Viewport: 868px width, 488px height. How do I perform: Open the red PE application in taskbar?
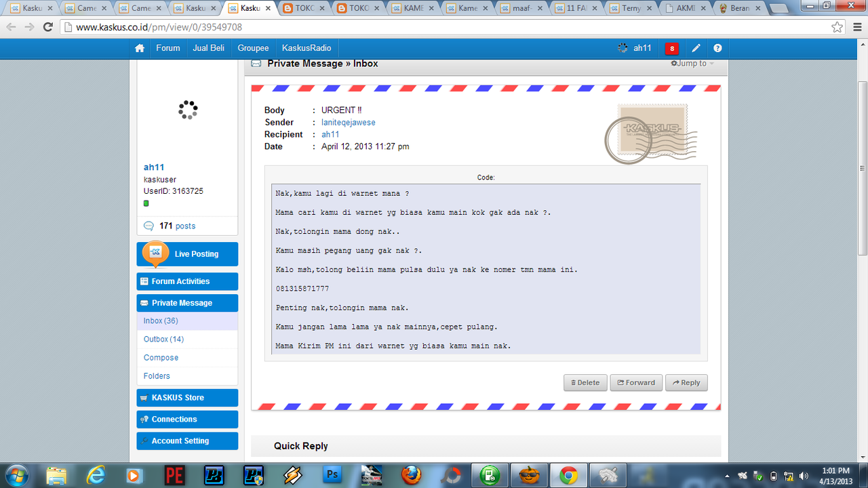click(174, 475)
